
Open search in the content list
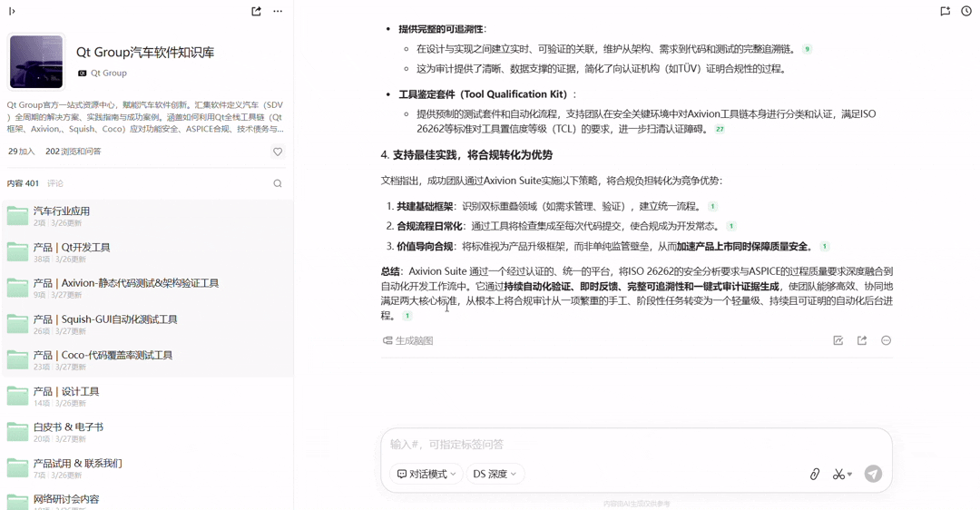click(278, 183)
